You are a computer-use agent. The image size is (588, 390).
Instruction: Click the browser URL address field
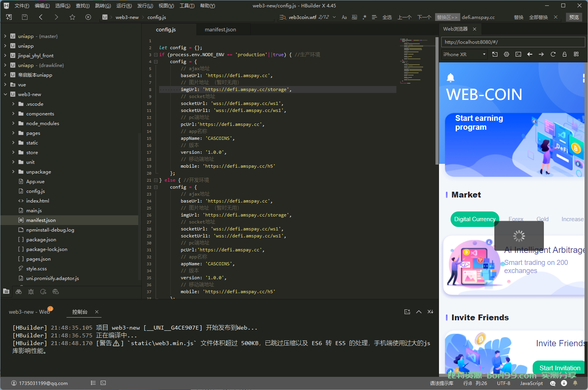[513, 42]
